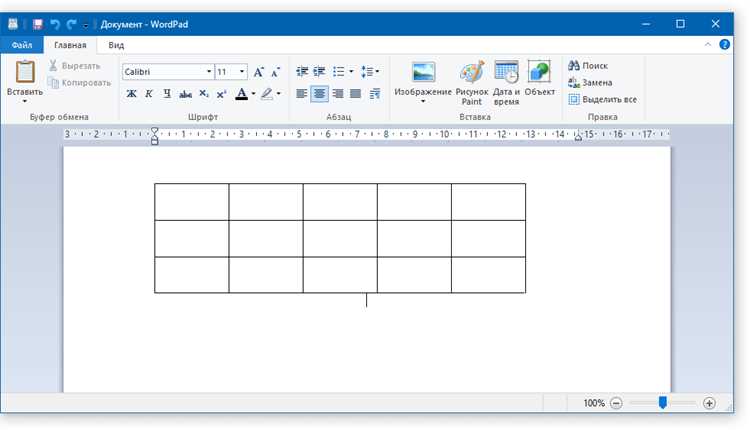Click Grow font icon
The height and width of the screenshot is (430, 750).
coord(258,72)
